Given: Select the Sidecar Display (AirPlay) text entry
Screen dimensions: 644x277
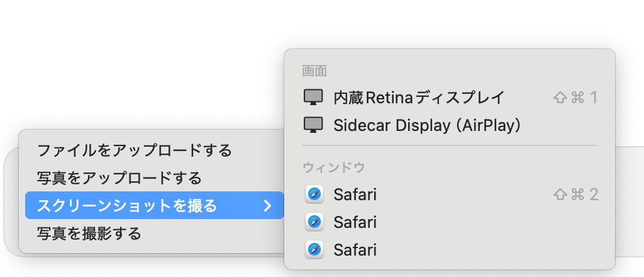Looking at the screenshot, I should [426, 125].
